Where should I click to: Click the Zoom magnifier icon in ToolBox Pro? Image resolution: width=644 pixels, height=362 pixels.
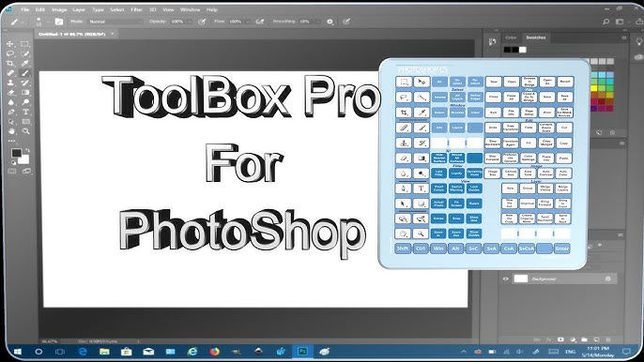coord(421,234)
